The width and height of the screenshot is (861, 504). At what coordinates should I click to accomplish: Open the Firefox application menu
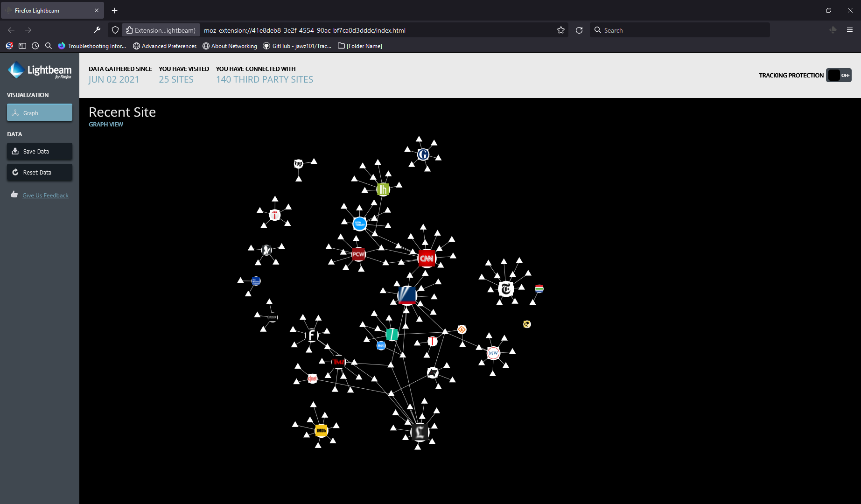[x=850, y=30]
